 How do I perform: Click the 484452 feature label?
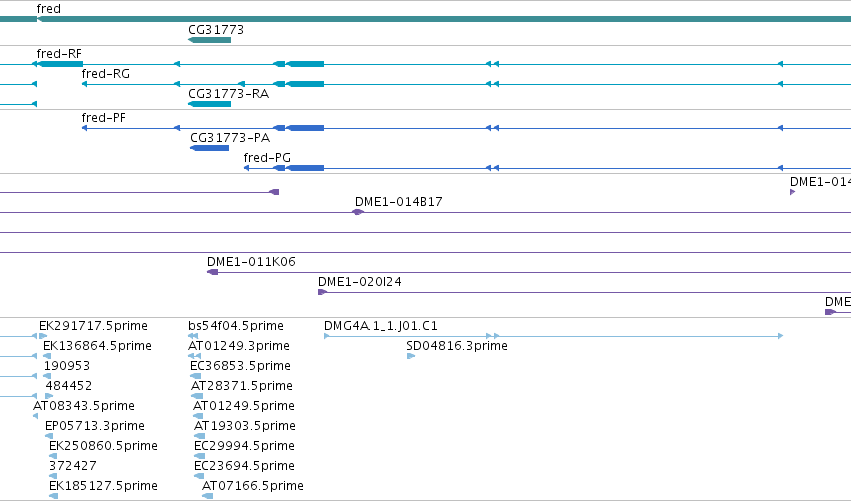(x=69, y=386)
